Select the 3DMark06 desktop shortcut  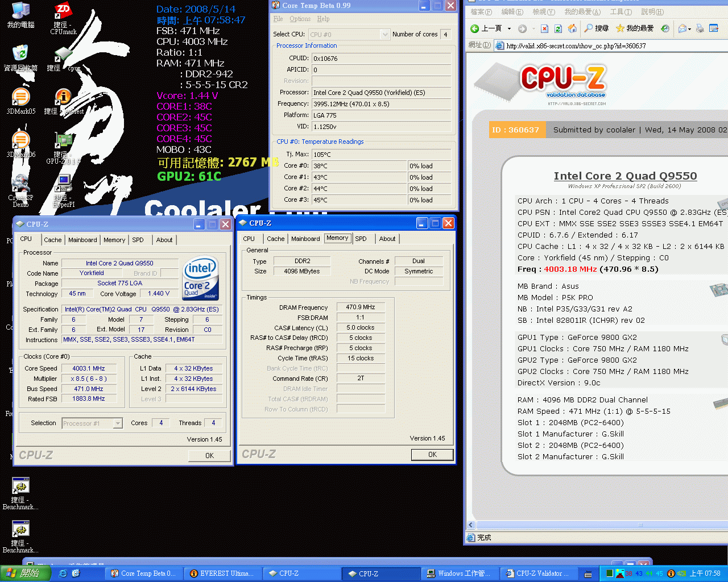[20, 140]
